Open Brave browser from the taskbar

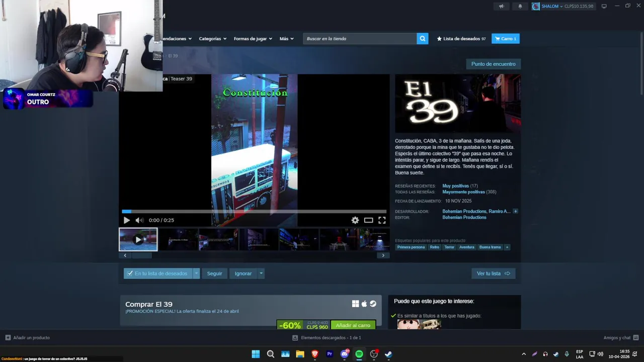(315, 354)
